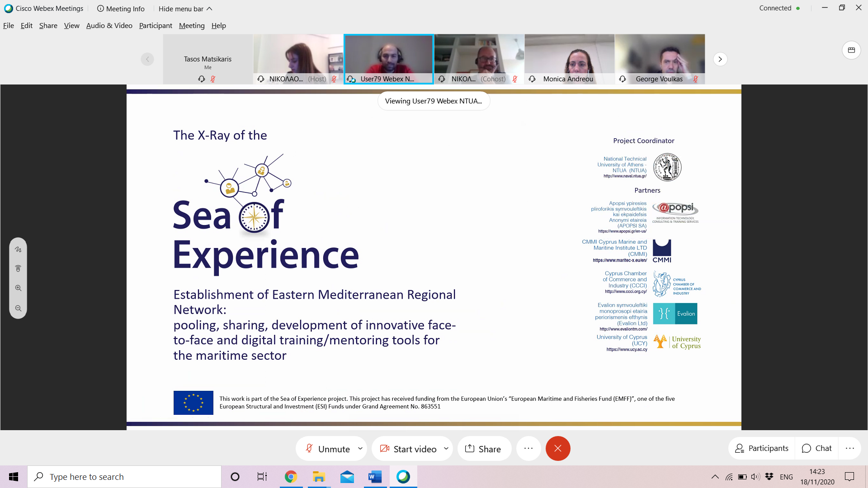Image resolution: width=868 pixels, height=488 pixels.
Task: Show hidden system tray icons
Action: click(x=715, y=477)
